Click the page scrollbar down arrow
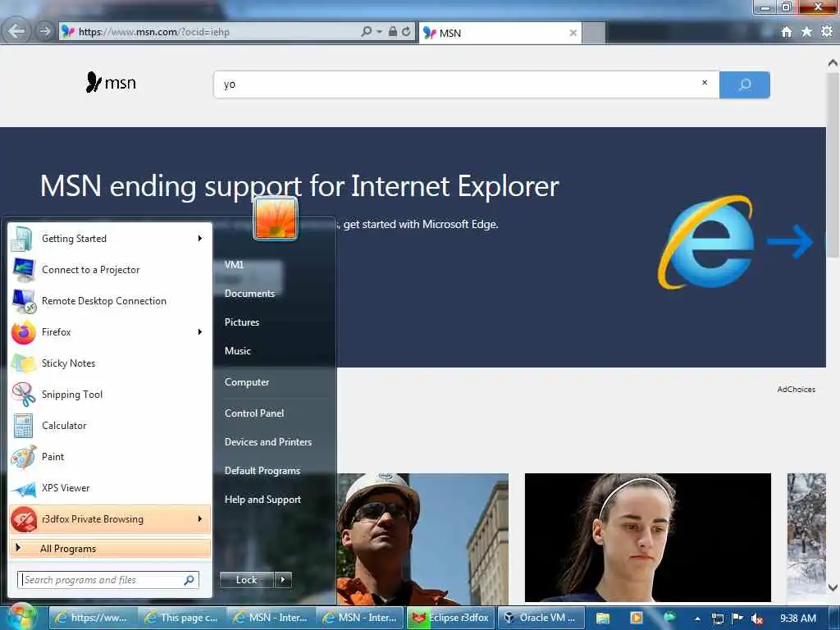This screenshot has height=630, width=840. [x=833, y=587]
